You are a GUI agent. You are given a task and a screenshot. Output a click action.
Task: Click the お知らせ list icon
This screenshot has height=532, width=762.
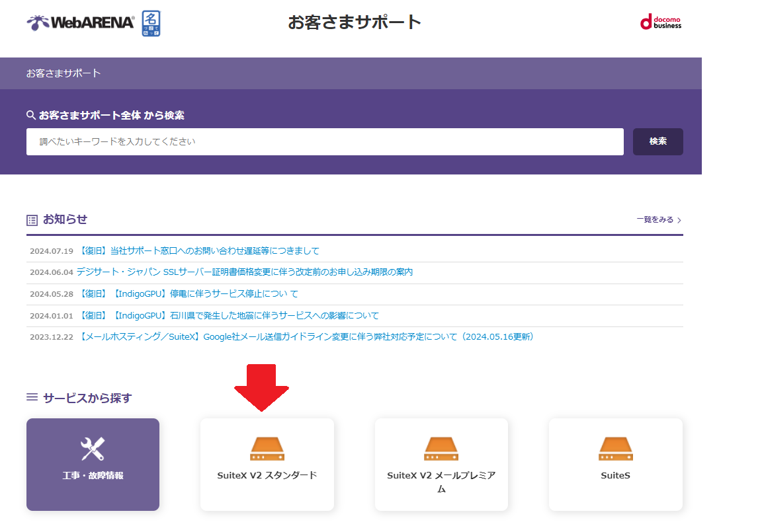coord(32,220)
